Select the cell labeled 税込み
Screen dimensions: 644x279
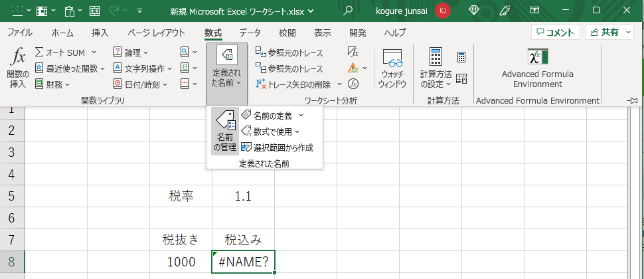tap(244, 240)
